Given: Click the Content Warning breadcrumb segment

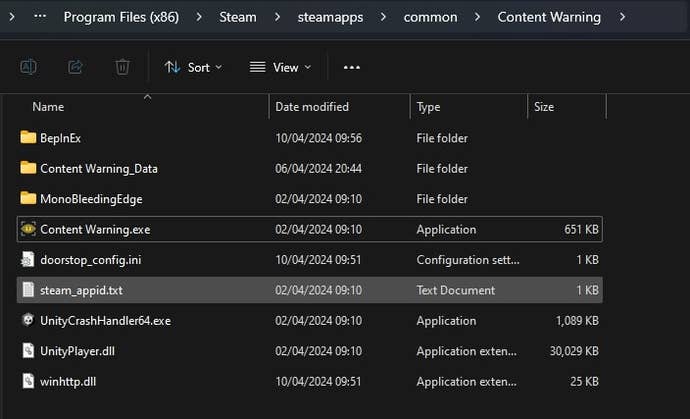Looking at the screenshot, I should tap(549, 17).
